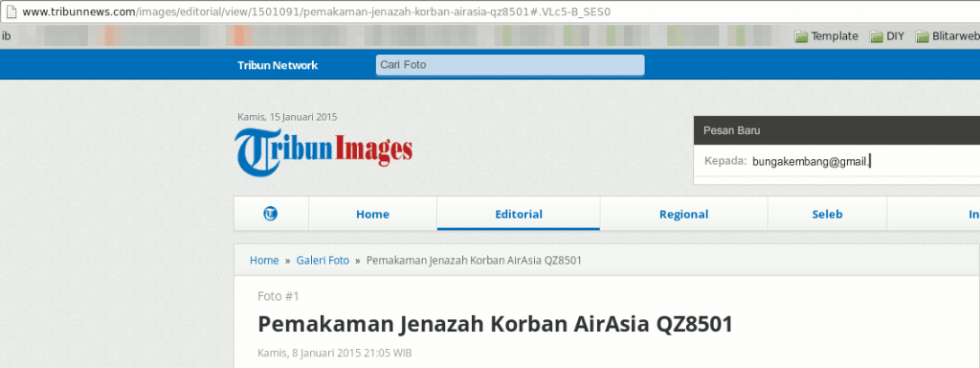Click the Foto #1 label

coord(278,296)
